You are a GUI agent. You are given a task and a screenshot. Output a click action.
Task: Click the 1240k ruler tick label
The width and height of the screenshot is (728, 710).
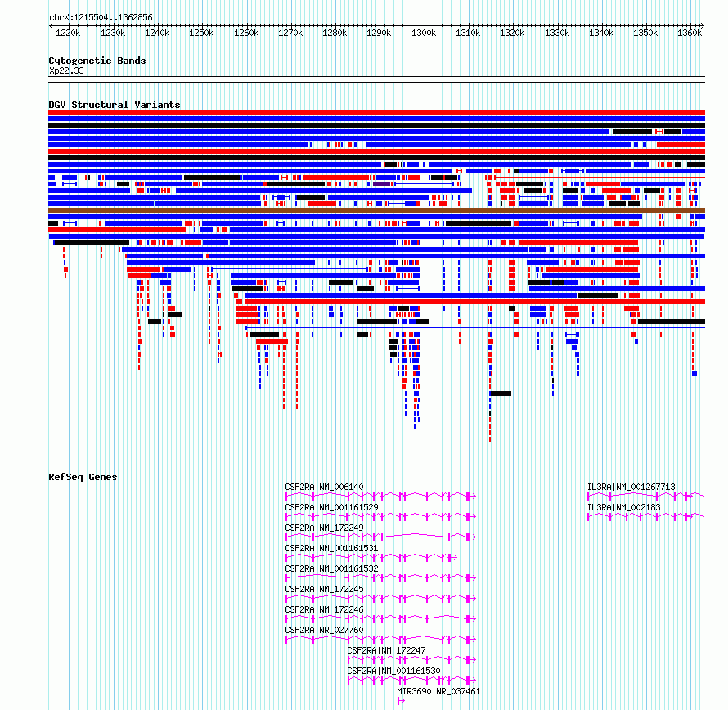point(157,33)
